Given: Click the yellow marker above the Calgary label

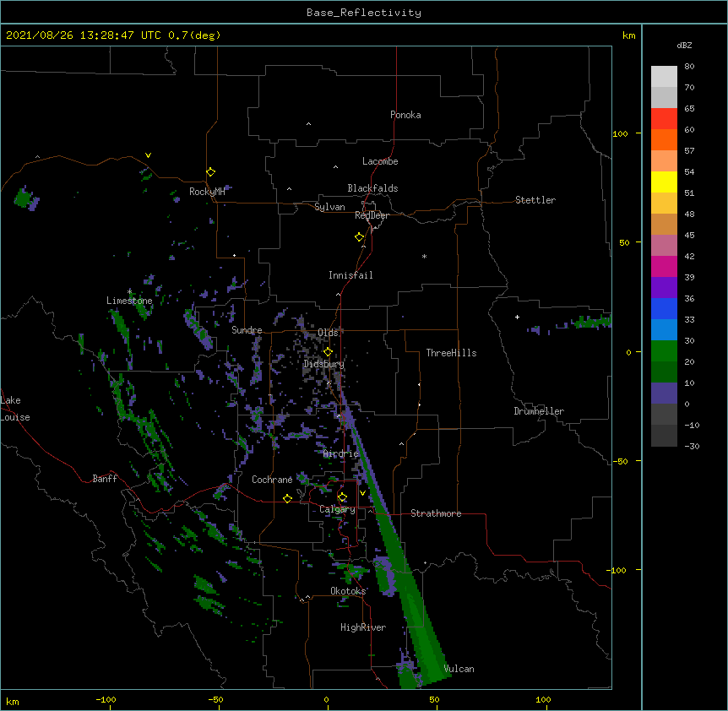Looking at the screenshot, I should (x=342, y=497).
